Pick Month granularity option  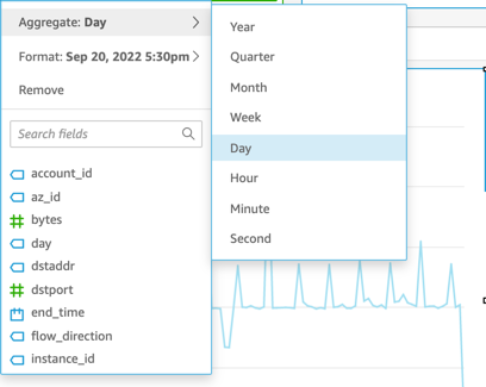tap(309, 88)
